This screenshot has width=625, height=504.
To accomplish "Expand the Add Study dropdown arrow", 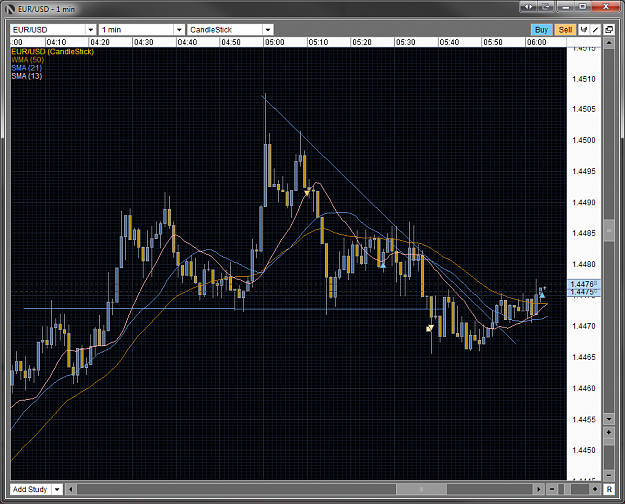I will pyautogui.click(x=57, y=489).
